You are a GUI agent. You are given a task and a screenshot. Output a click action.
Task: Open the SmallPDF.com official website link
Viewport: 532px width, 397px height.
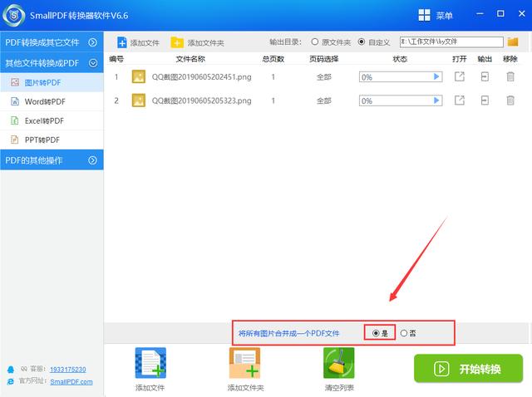point(71,382)
